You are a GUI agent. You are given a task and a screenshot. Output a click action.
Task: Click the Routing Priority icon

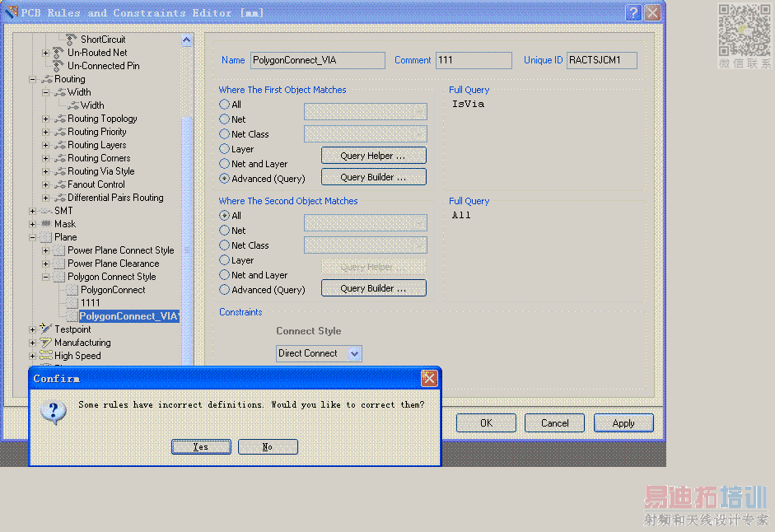point(59,132)
